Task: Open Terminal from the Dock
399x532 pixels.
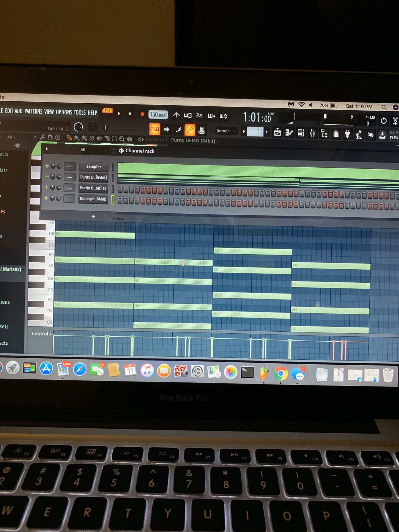Action: [x=247, y=372]
